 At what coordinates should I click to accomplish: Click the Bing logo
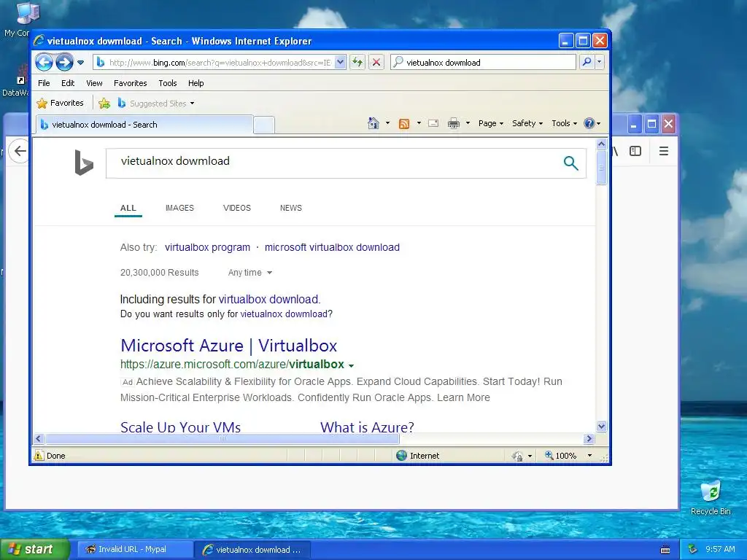[x=84, y=163]
